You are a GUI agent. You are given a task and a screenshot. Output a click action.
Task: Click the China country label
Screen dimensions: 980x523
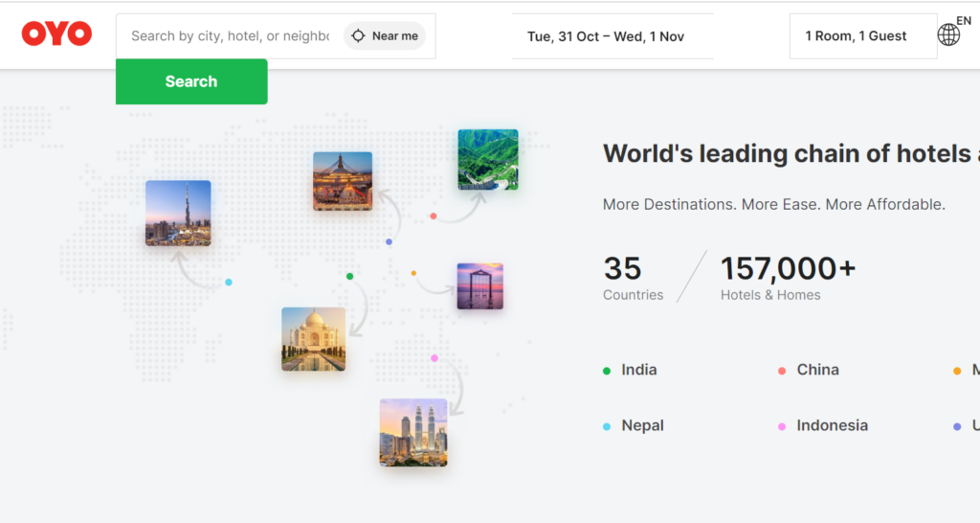817,370
